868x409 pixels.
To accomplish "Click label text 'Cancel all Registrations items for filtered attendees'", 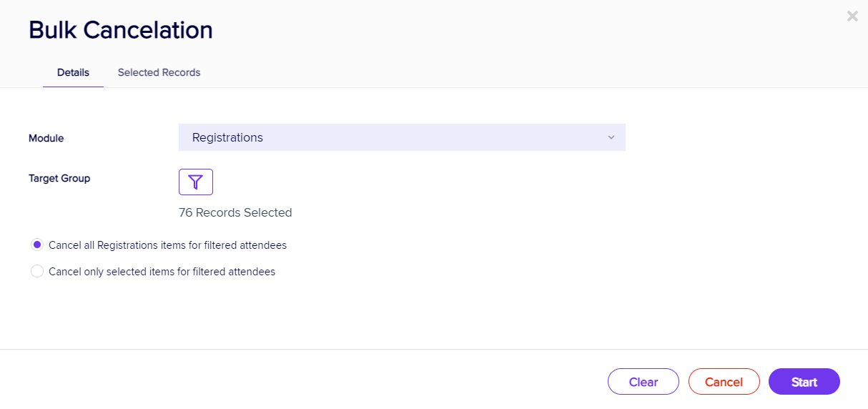I will pos(167,245).
